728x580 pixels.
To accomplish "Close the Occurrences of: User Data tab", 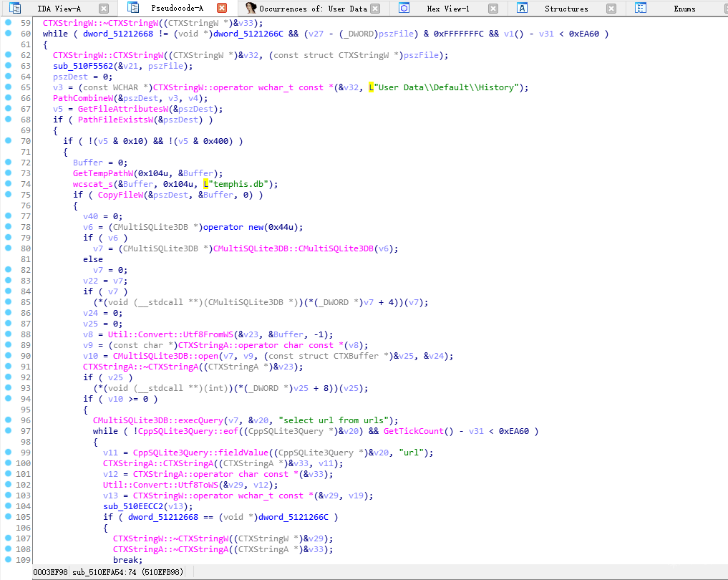I will [375, 9].
